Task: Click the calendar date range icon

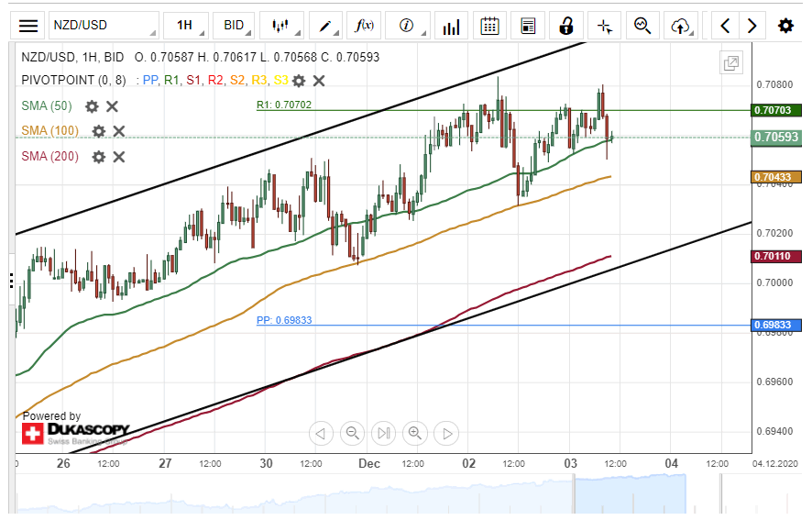Action: (x=490, y=26)
